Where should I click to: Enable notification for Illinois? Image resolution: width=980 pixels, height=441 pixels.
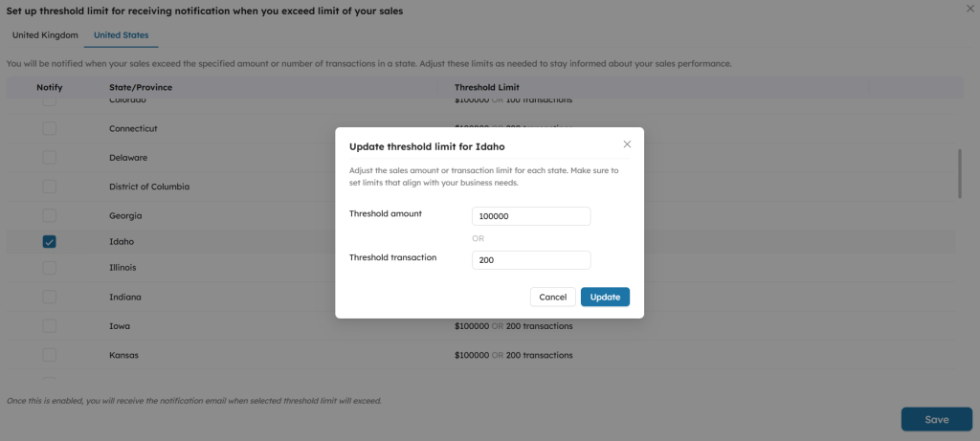[x=49, y=268]
